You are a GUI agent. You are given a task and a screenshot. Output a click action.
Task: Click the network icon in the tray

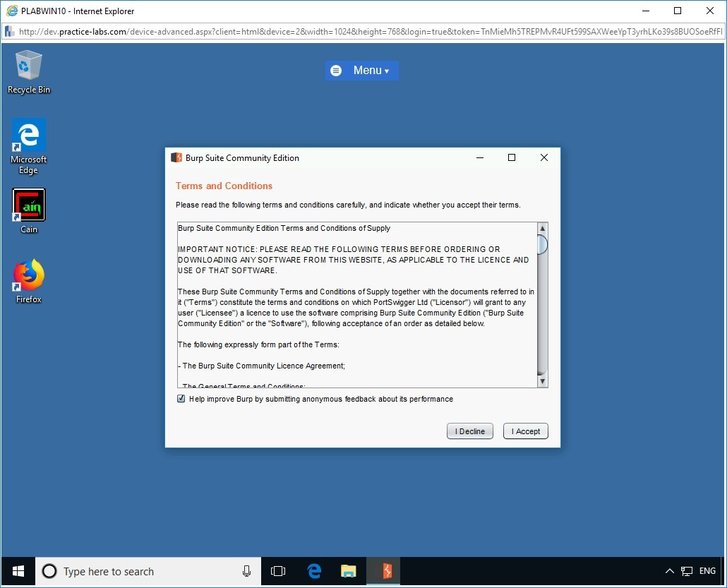pos(685,571)
